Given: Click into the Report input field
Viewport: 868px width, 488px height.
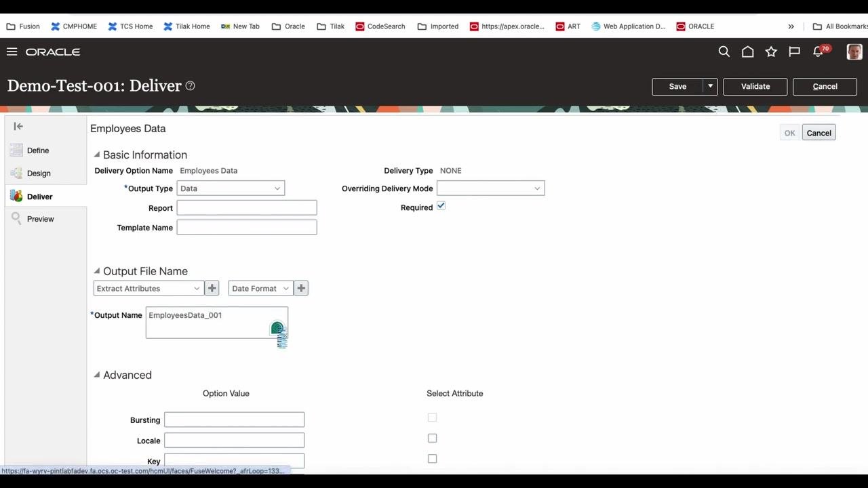Looking at the screenshot, I should [x=247, y=207].
